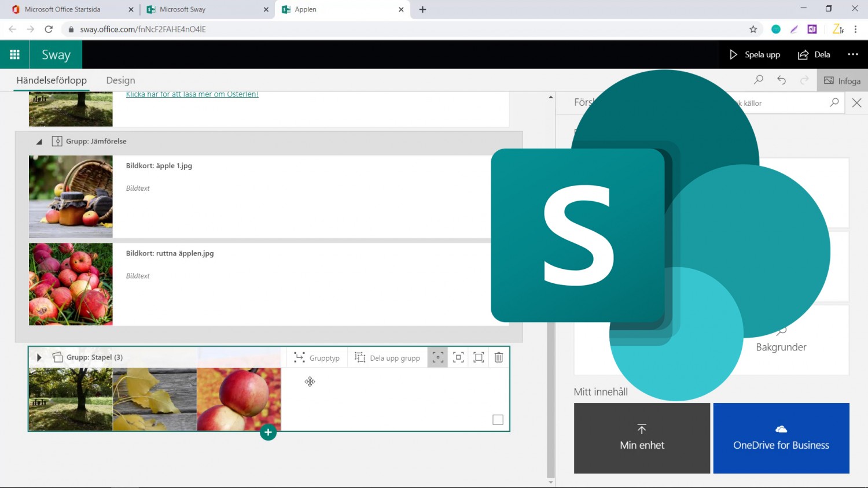Open the browser three-dot menu
The width and height of the screenshot is (868, 488).
[x=855, y=29]
